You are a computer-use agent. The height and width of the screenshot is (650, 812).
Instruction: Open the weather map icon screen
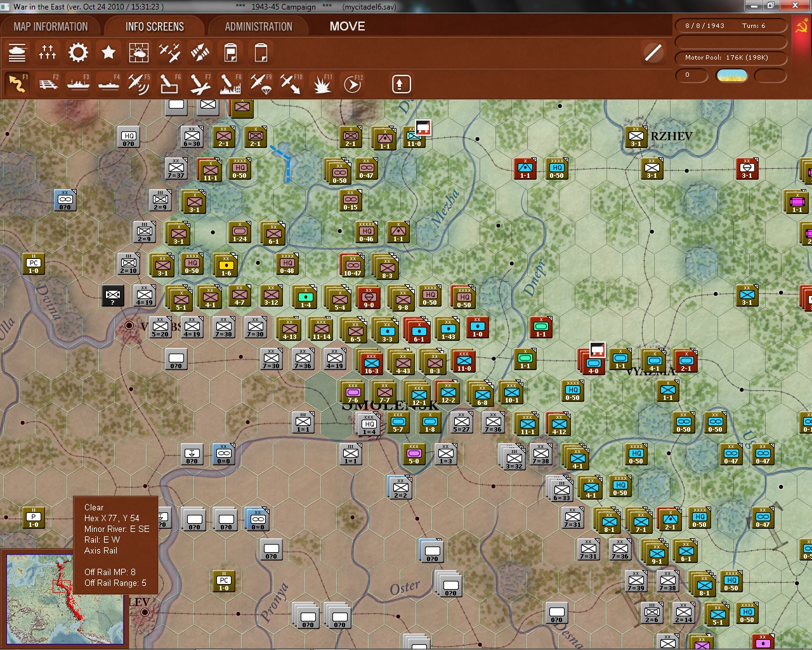click(x=139, y=52)
